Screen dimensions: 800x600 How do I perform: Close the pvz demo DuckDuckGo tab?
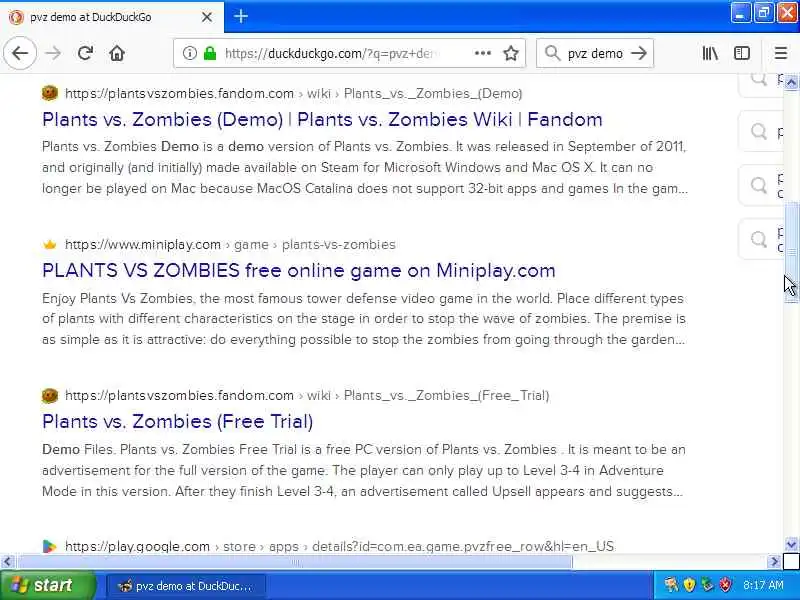tap(207, 17)
